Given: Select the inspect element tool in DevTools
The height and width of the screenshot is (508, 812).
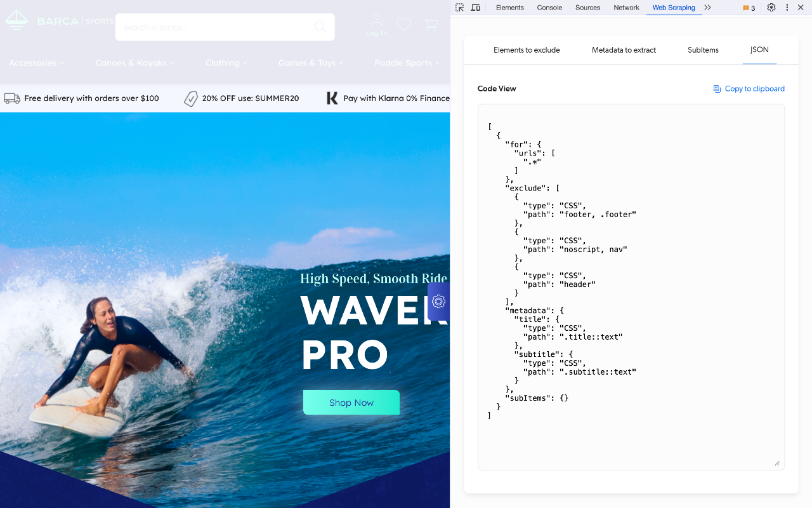Looking at the screenshot, I should (459, 7).
